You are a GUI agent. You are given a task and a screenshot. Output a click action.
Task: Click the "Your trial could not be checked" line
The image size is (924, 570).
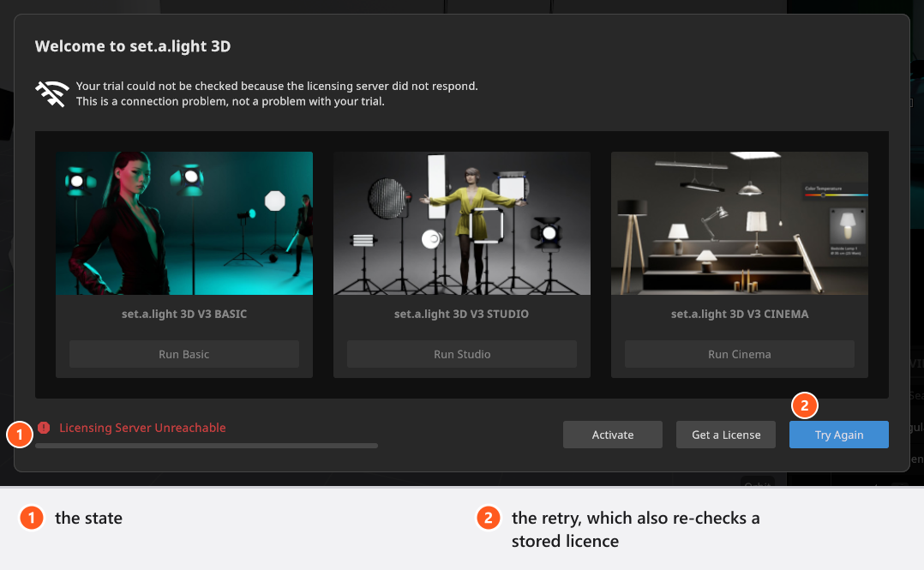[x=277, y=86]
